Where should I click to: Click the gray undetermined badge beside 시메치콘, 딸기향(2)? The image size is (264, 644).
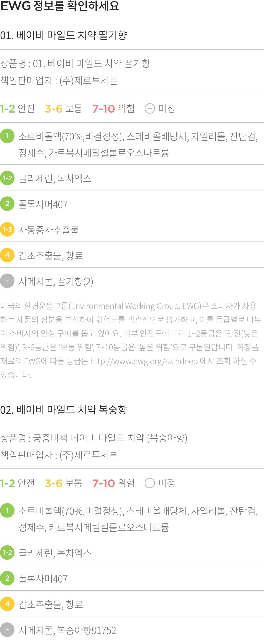tap(7, 281)
